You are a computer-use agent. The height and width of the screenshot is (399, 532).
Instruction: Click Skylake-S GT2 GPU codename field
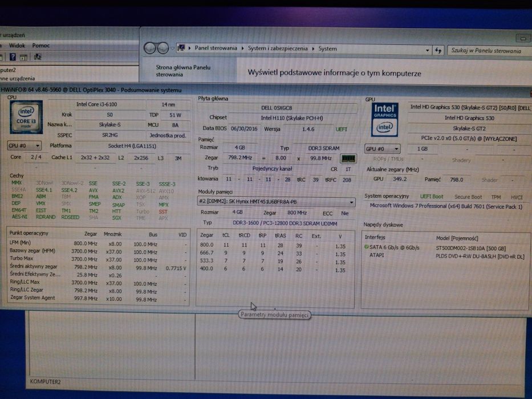point(469,129)
